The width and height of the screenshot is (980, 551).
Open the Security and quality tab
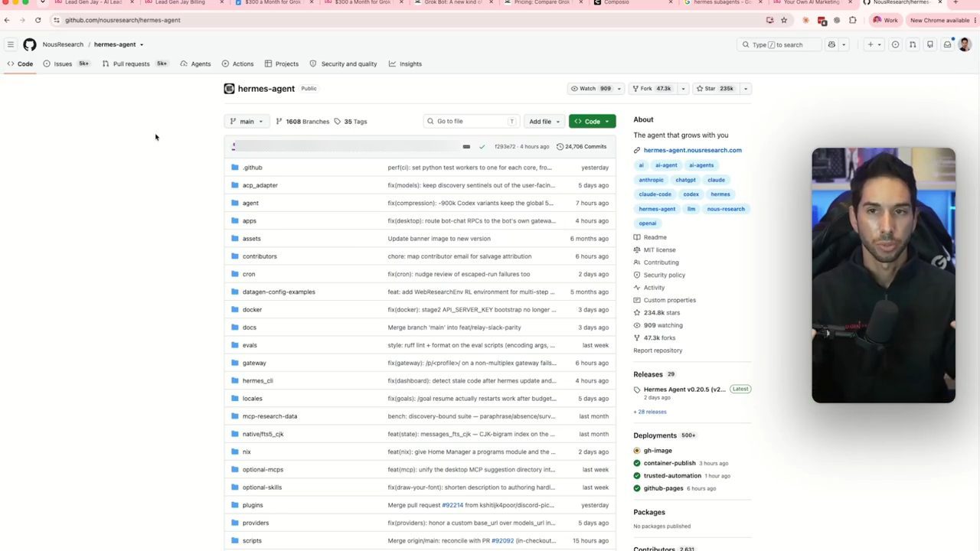point(343,64)
